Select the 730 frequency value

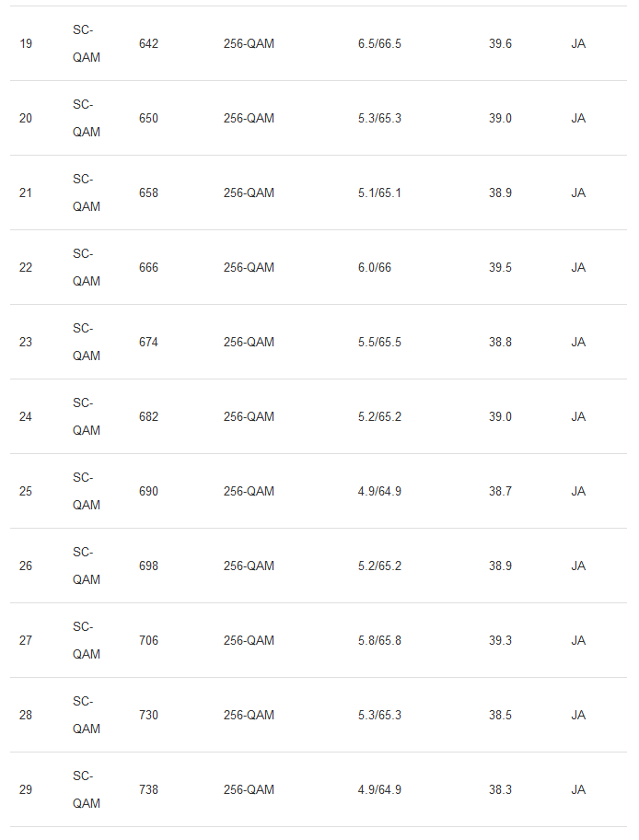tap(148, 715)
